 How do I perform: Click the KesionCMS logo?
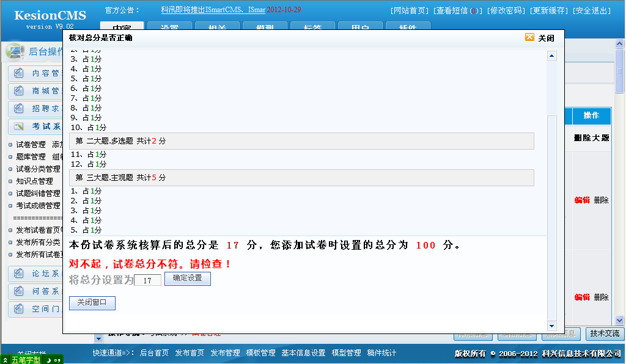tap(49, 15)
